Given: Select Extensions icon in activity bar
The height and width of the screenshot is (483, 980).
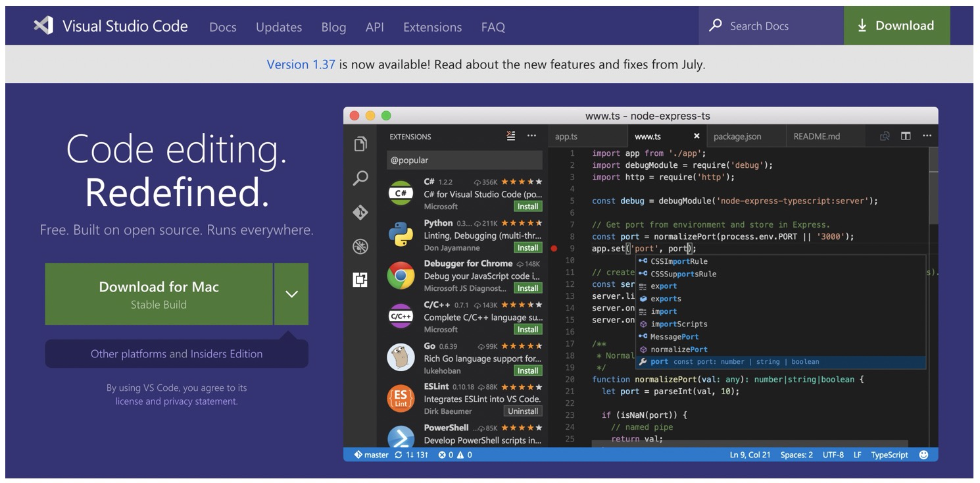Looking at the screenshot, I should [360, 280].
